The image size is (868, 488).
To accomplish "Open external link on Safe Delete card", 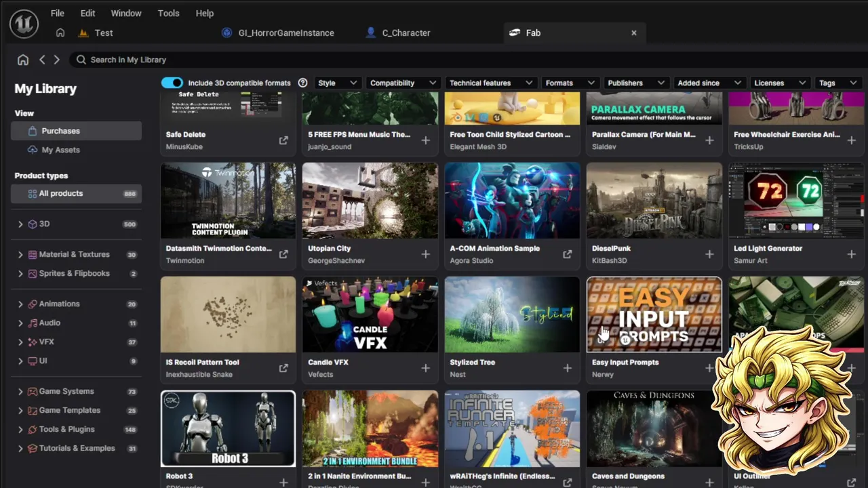I will click(283, 140).
